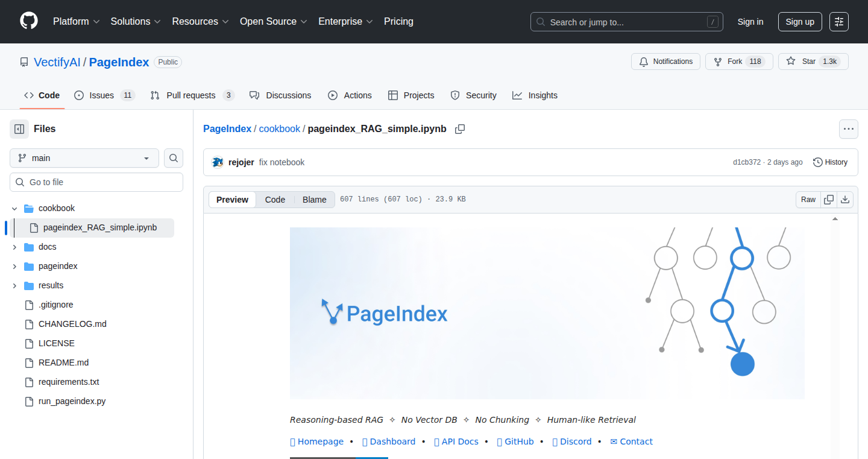
Task: Click the notebook Homepage link
Action: point(316,442)
